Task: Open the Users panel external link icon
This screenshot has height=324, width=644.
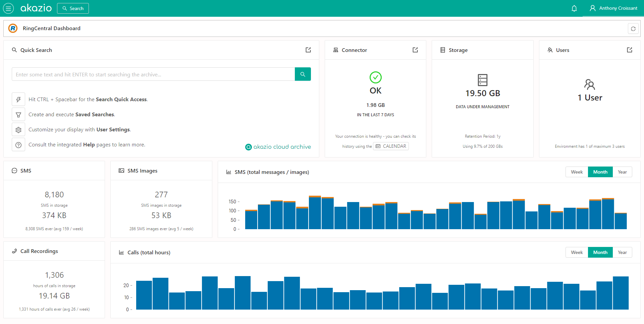Action: [x=629, y=50]
